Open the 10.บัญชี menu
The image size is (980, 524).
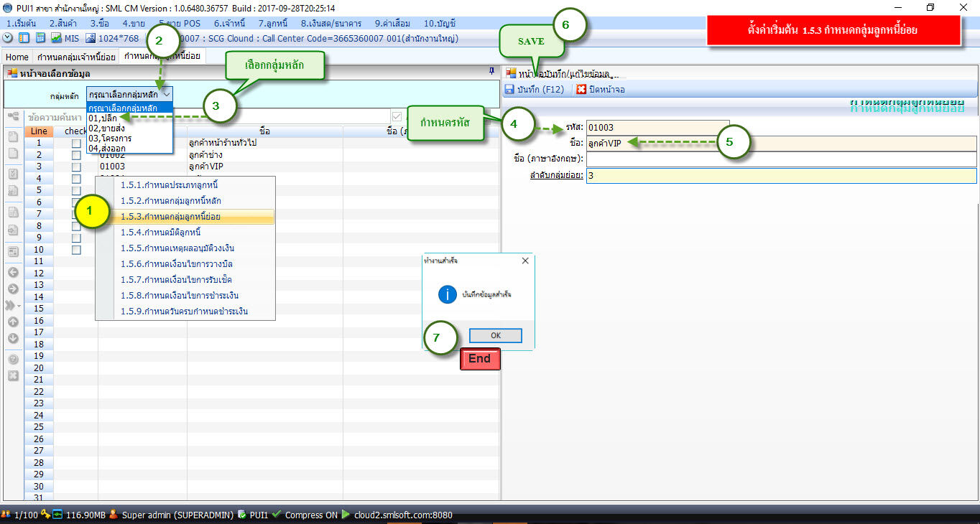coord(440,23)
